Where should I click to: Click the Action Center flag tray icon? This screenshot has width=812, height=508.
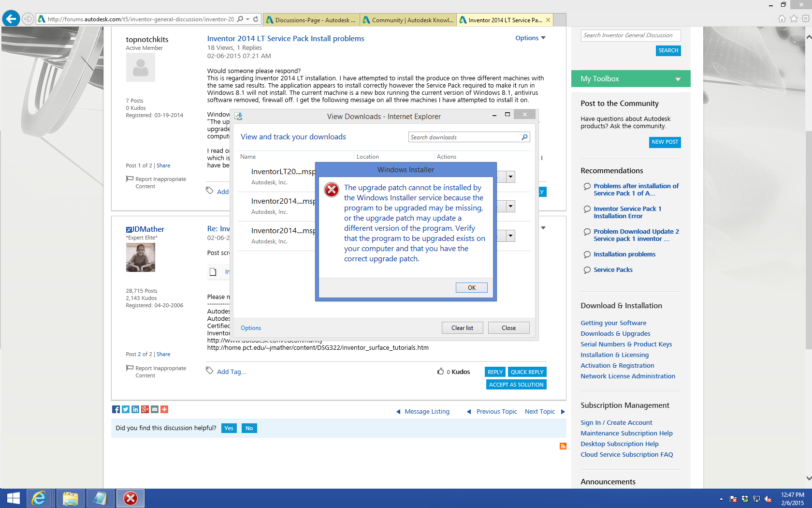733,499
